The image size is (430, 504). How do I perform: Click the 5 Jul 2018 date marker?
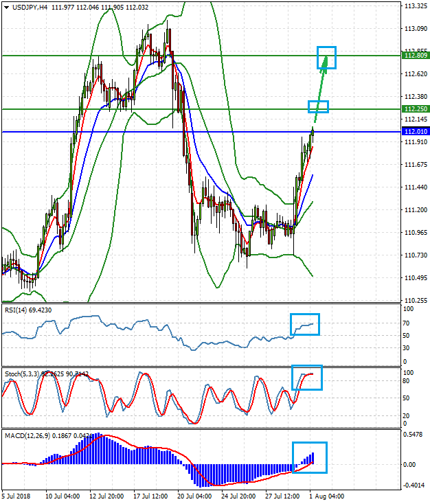[19, 495]
